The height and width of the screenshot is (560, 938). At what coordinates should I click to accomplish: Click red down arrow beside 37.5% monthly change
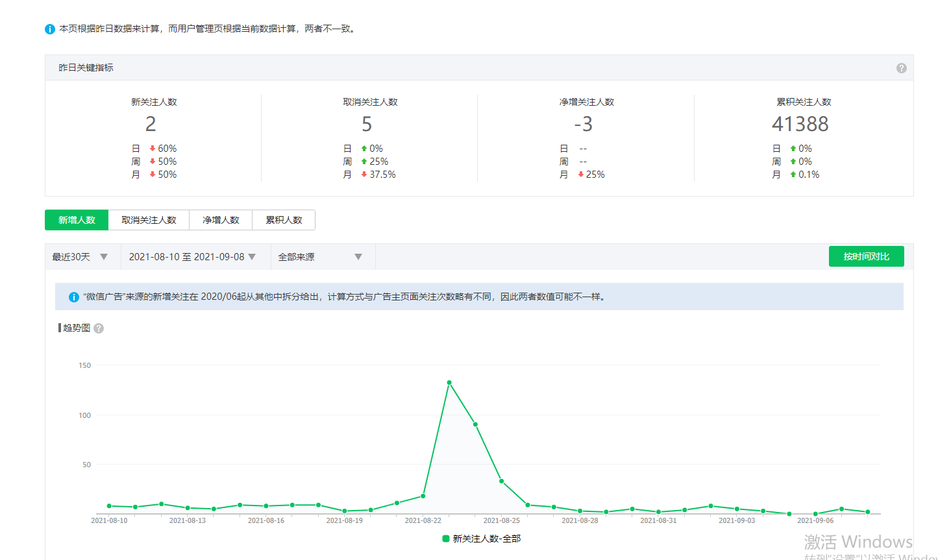pyautogui.click(x=364, y=175)
